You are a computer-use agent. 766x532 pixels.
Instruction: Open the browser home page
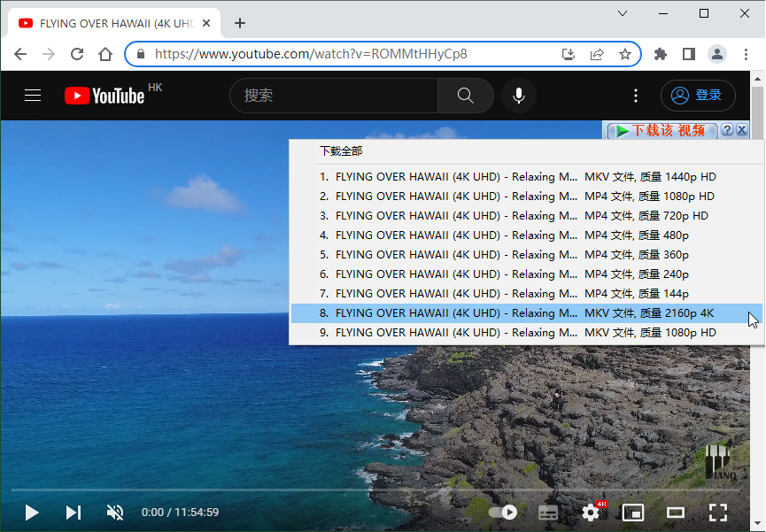coord(105,54)
